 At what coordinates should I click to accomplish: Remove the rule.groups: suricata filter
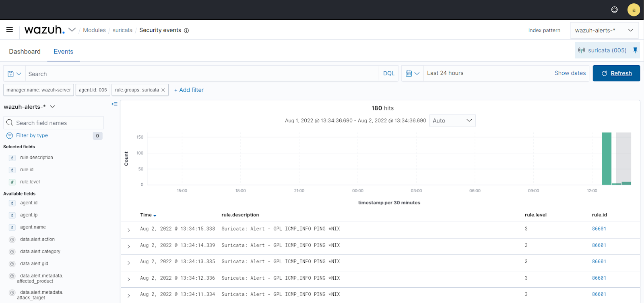click(163, 90)
